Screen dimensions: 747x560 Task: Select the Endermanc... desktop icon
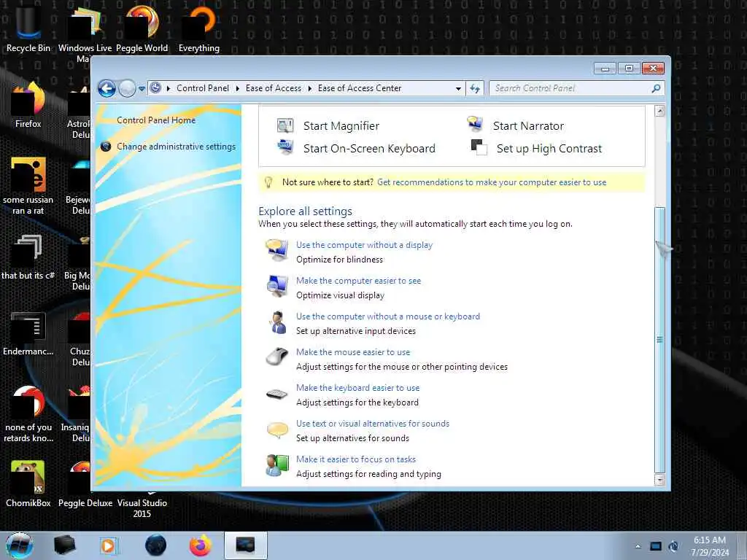tap(28, 333)
